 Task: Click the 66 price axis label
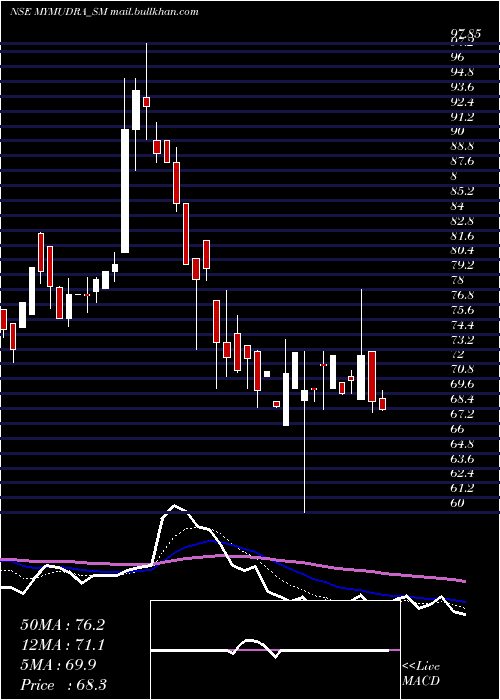[457, 429]
